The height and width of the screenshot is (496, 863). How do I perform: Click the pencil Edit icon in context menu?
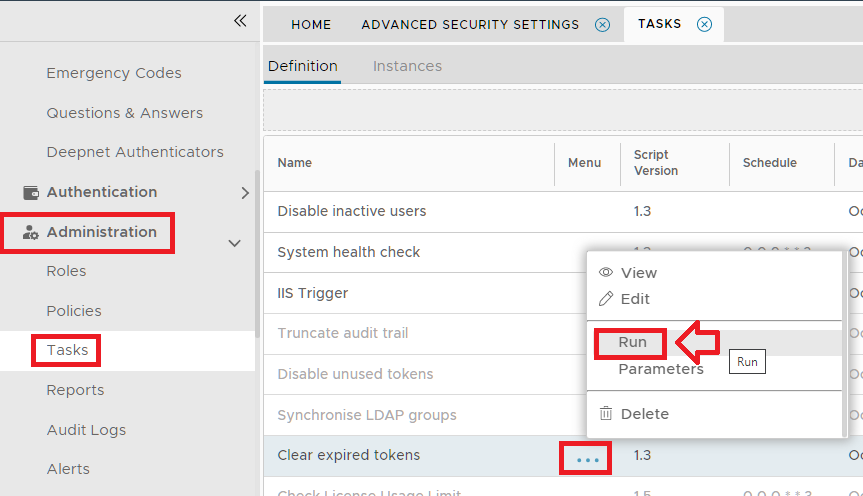pyautogui.click(x=605, y=299)
